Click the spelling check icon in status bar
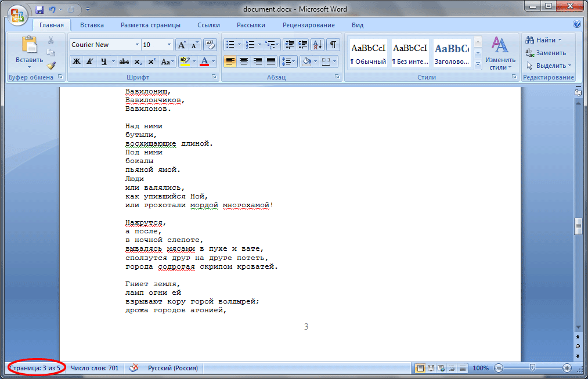 134,368
